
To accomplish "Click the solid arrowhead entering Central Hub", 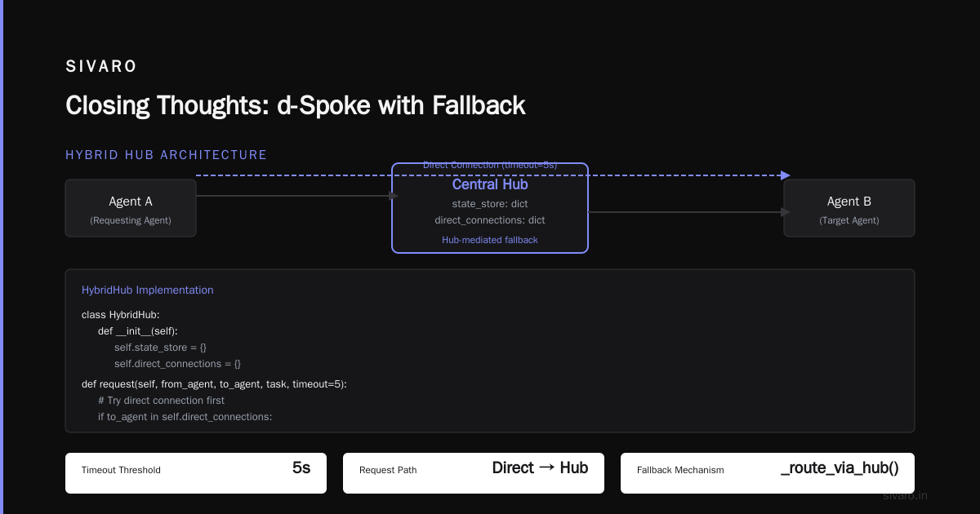I will [394, 196].
